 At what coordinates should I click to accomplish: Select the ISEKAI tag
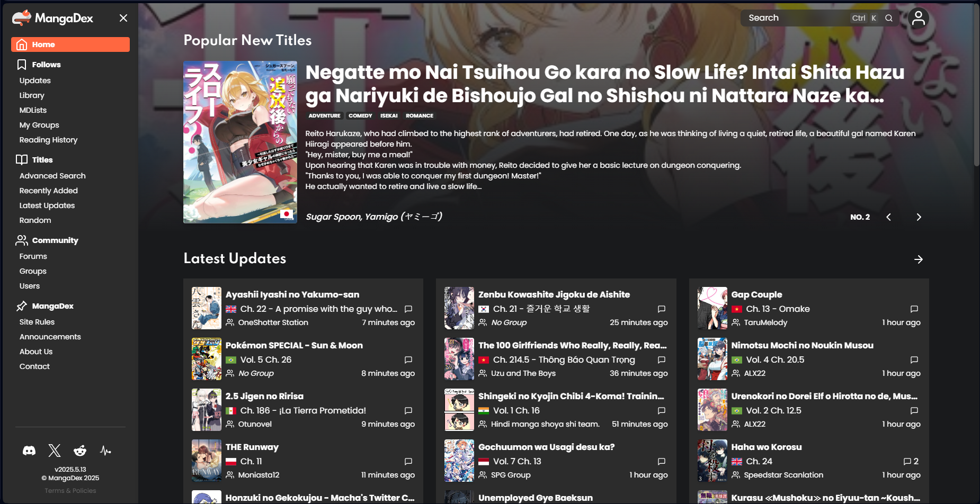[389, 115]
